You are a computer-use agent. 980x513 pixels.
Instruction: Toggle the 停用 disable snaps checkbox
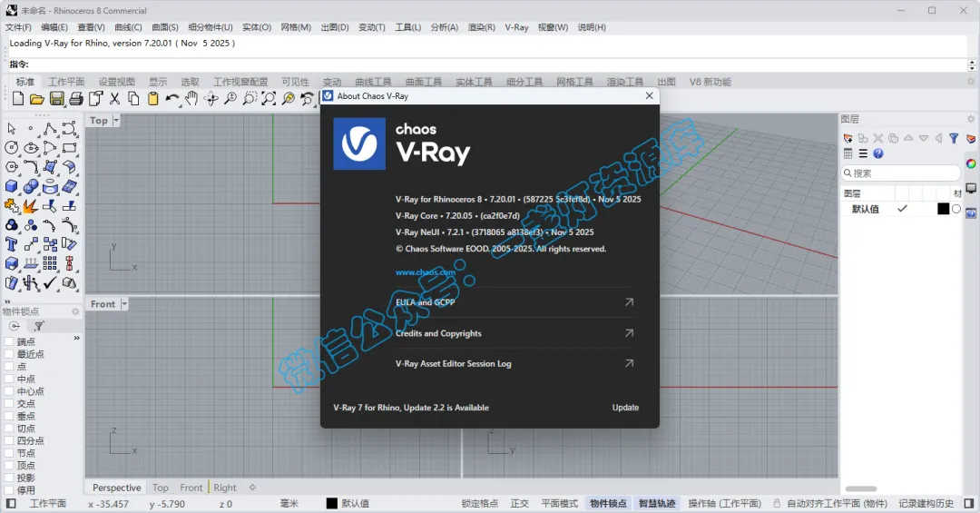(9, 490)
